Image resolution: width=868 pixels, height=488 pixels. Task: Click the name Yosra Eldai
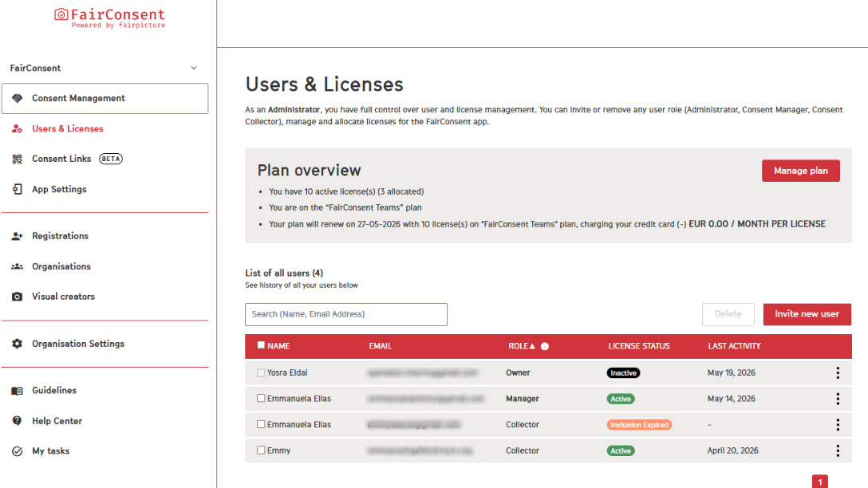pyautogui.click(x=287, y=373)
